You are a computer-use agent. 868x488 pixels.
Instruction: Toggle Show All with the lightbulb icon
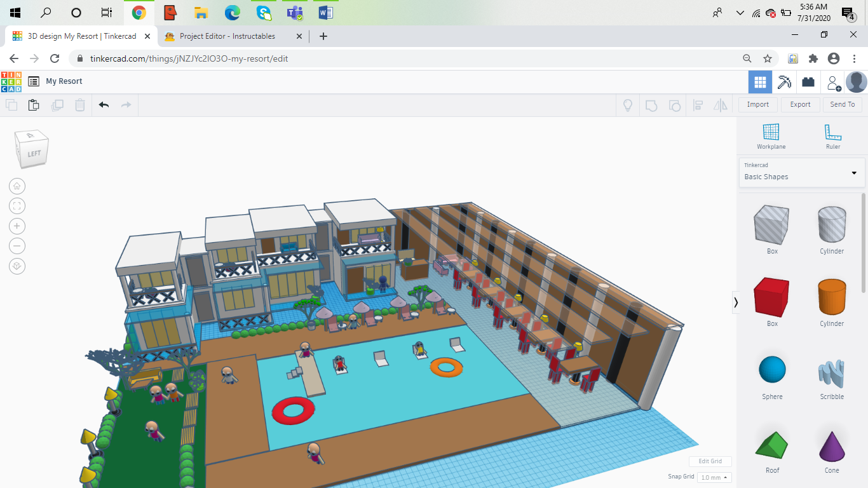(x=628, y=105)
